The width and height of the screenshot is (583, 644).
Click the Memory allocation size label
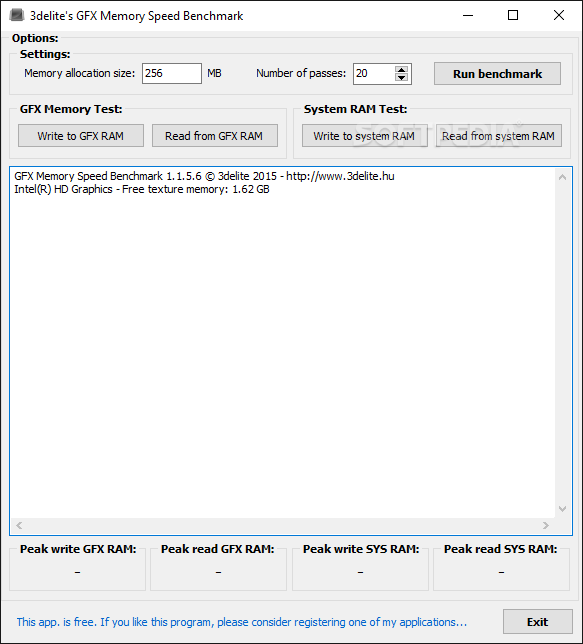click(x=79, y=74)
